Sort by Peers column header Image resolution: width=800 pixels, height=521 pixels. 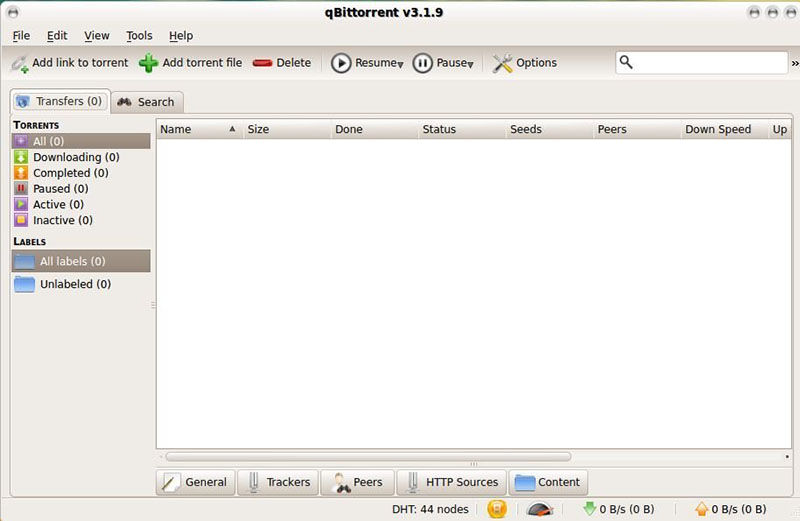(x=638, y=130)
